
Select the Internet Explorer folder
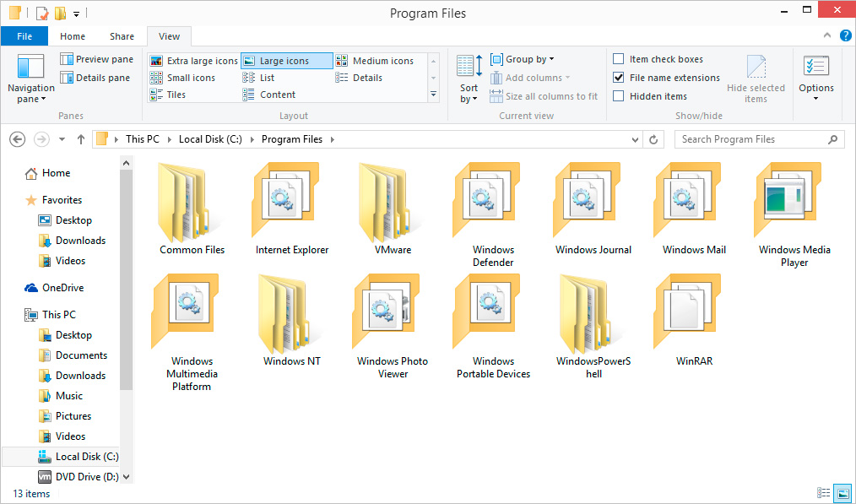click(292, 209)
